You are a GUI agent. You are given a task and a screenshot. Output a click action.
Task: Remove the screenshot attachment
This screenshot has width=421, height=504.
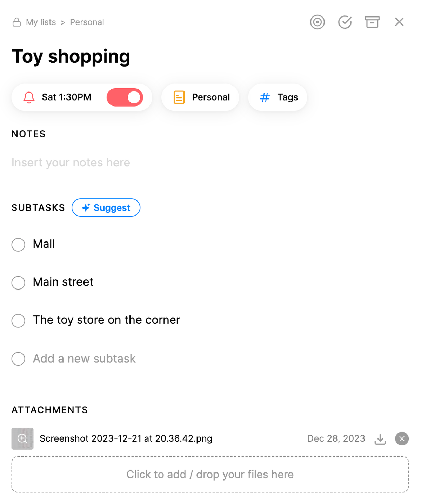point(402,439)
